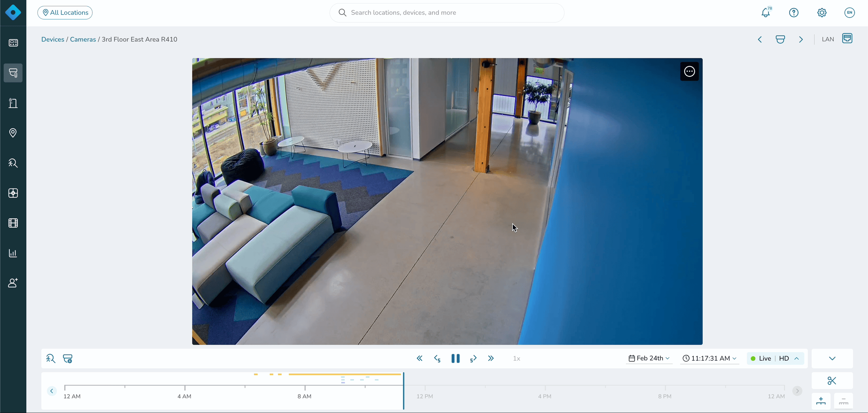This screenshot has height=413, width=868.
Task: Open the people search sidebar icon
Action: [13, 163]
